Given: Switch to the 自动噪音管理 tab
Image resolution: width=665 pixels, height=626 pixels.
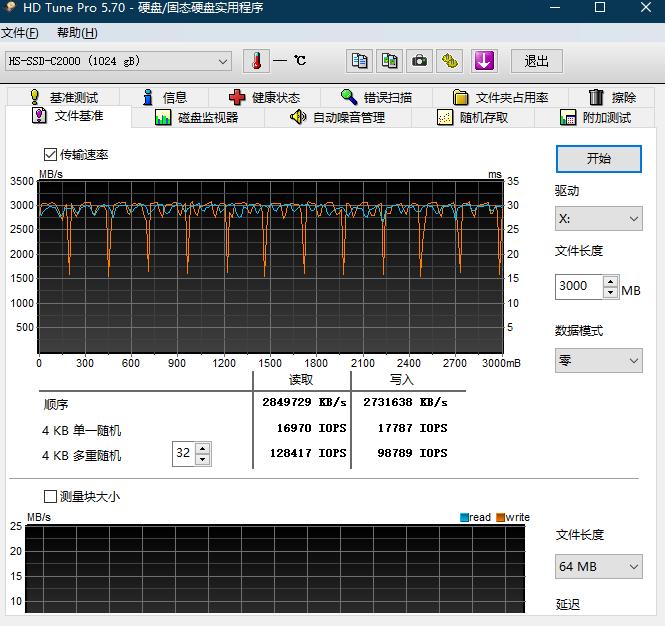Looking at the screenshot, I should (x=338, y=117).
